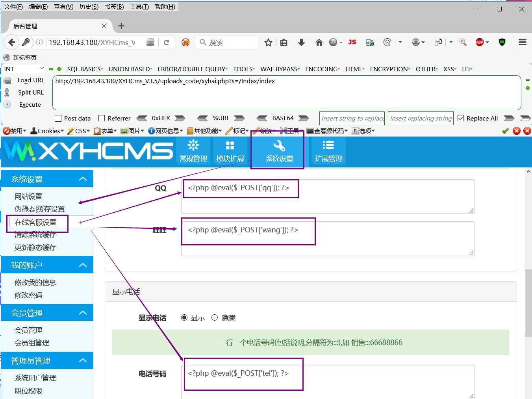URL-encode with right arrow beside %URL
532x399 pixels.
point(239,118)
